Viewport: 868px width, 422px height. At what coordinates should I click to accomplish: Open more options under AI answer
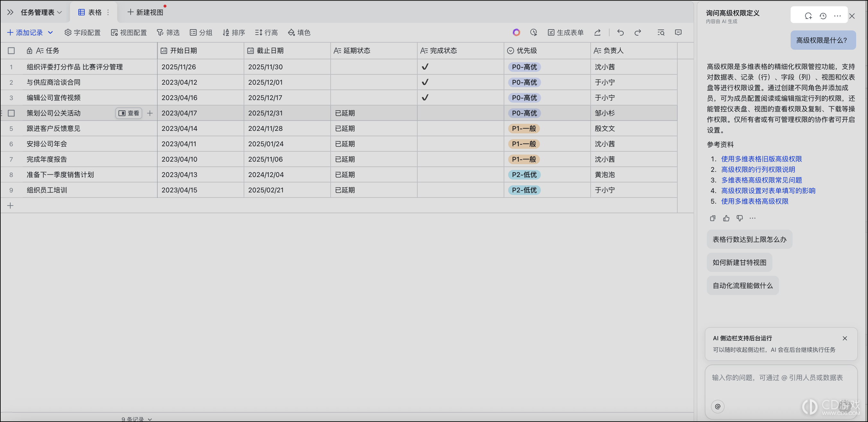pos(752,218)
